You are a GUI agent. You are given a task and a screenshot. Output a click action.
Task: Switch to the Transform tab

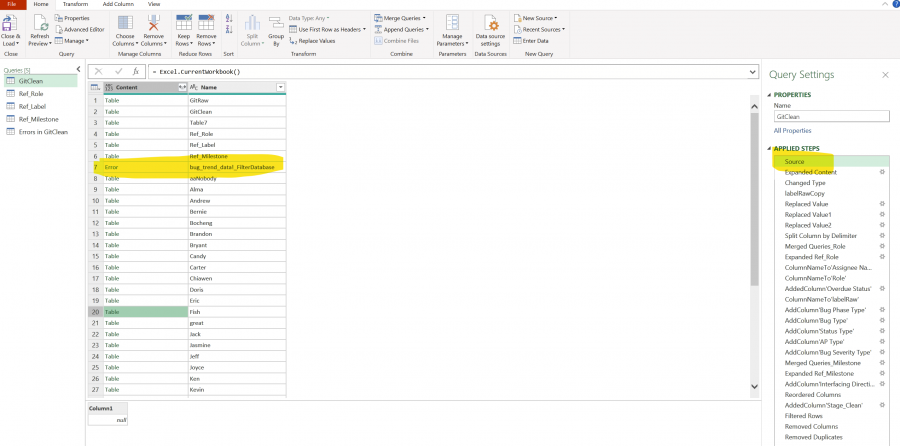point(75,4)
